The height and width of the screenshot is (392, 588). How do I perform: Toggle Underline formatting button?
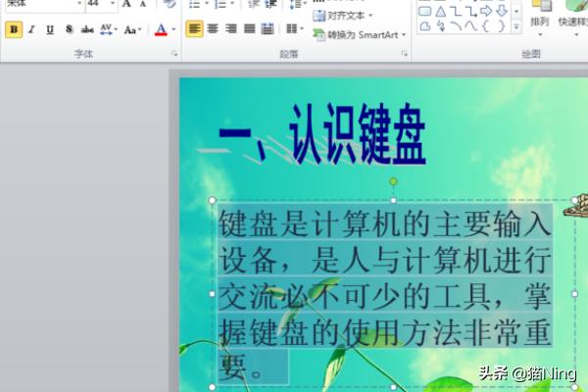(50, 29)
